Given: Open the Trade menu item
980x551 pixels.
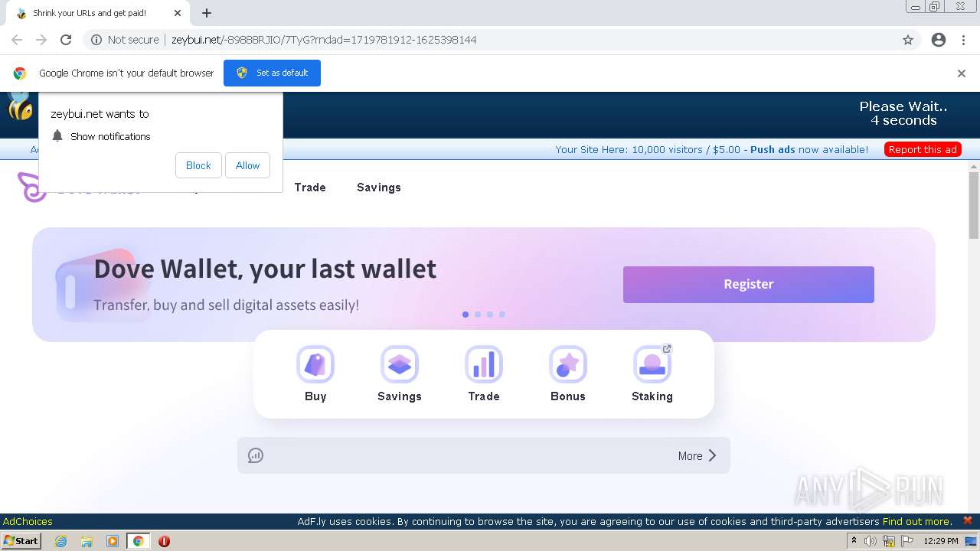Looking at the screenshot, I should (310, 187).
